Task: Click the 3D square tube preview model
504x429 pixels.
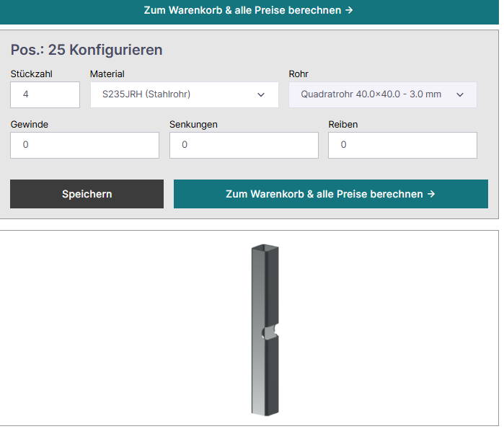Action: tap(265, 330)
